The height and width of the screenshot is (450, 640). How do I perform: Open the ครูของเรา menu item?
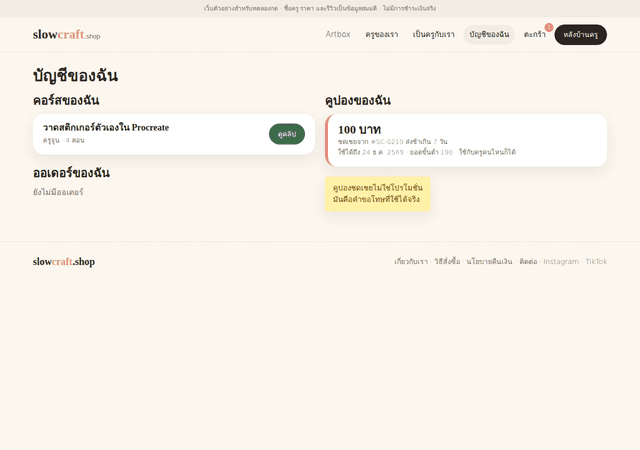point(382,35)
